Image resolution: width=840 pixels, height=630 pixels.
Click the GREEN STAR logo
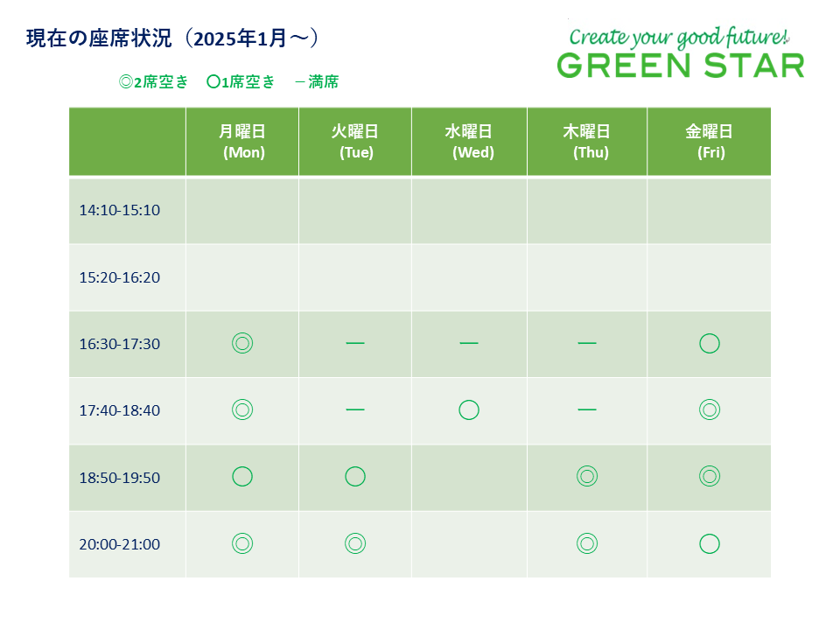tap(680, 64)
